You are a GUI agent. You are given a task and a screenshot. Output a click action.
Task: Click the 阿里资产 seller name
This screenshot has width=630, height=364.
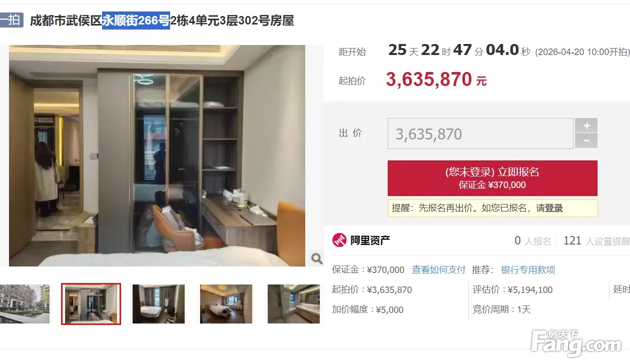[x=370, y=240]
